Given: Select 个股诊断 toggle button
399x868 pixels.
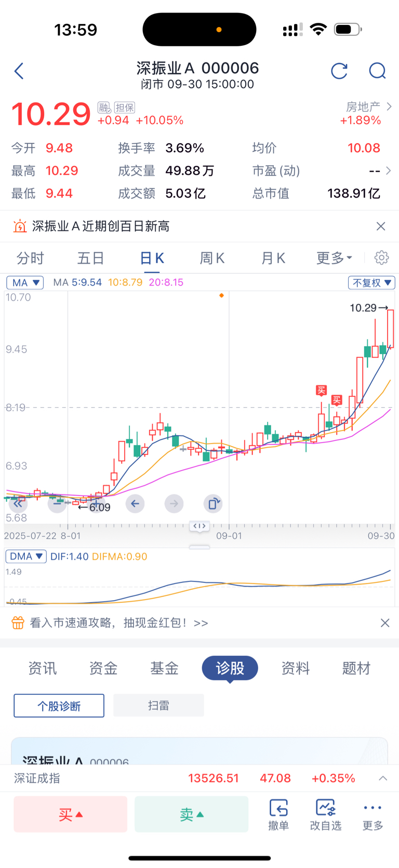Looking at the screenshot, I should tap(59, 706).
